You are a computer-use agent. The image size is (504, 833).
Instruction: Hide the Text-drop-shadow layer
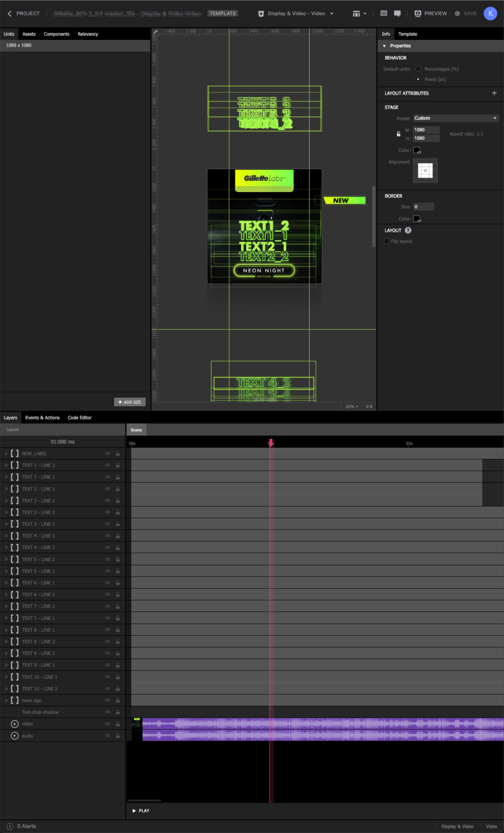coord(108,712)
